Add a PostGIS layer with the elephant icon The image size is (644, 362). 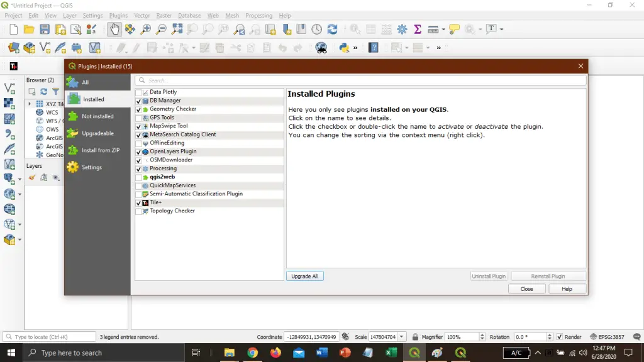click(x=9, y=178)
